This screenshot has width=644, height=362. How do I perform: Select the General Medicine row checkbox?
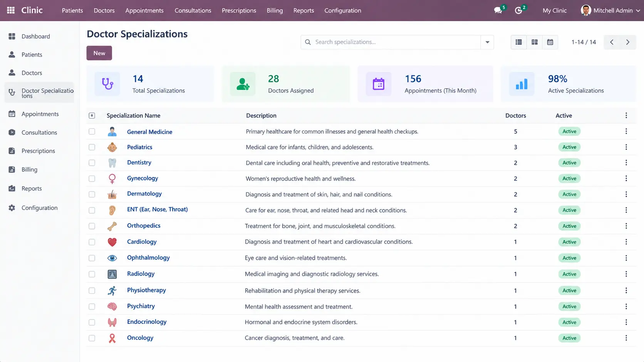coord(92,132)
